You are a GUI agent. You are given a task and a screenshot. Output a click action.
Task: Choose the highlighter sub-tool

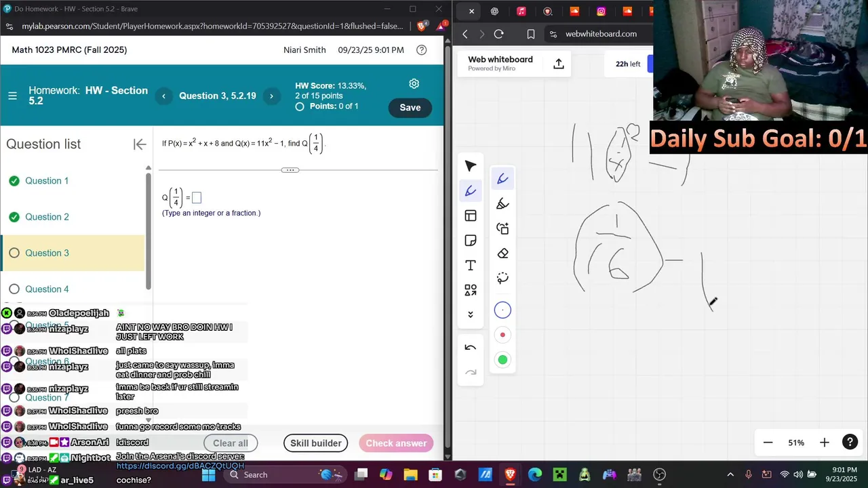pos(502,203)
